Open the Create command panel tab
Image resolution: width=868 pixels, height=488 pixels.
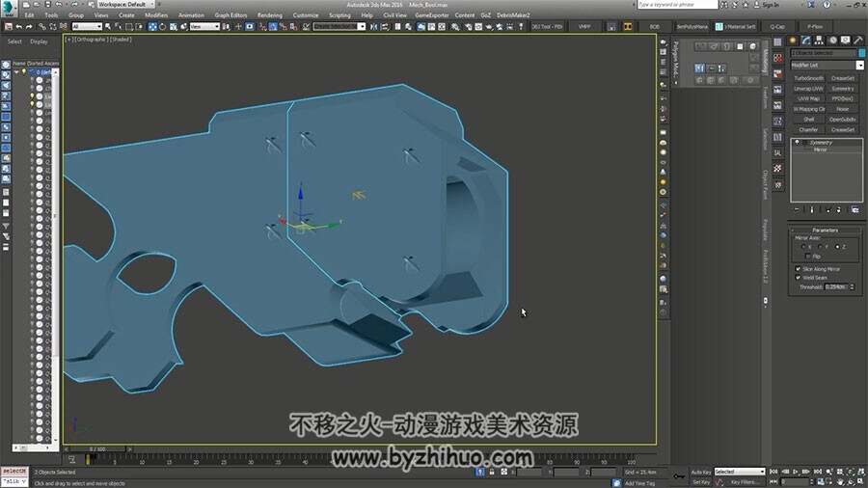click(793, 41)
